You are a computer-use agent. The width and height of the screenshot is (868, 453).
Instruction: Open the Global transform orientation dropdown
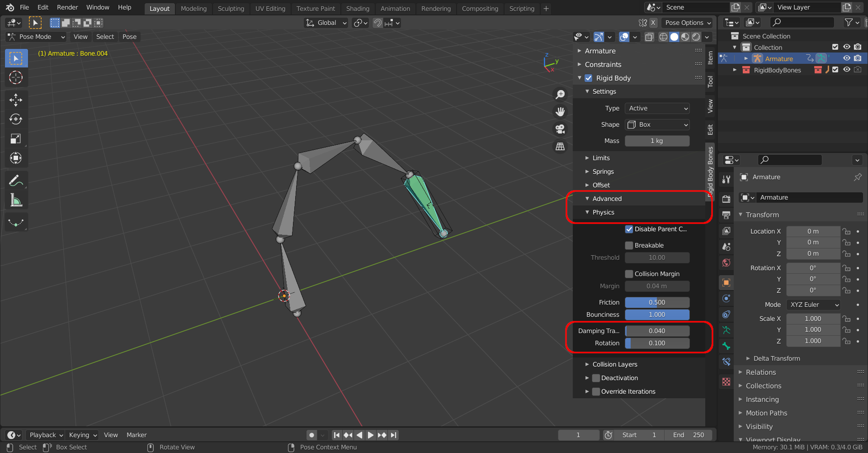pos(326,23)
